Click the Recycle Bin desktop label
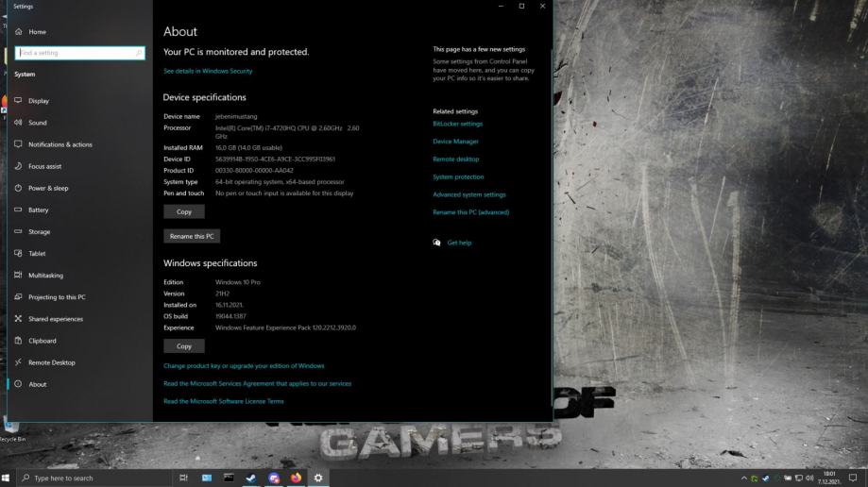Viewport: 868px width, 487px height. click(12, 439)
